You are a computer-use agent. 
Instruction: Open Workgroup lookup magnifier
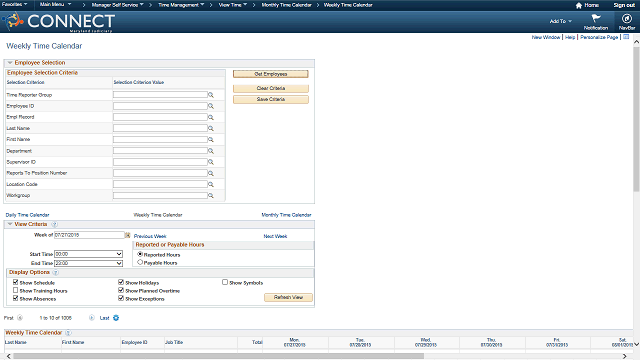coord(211,196)
